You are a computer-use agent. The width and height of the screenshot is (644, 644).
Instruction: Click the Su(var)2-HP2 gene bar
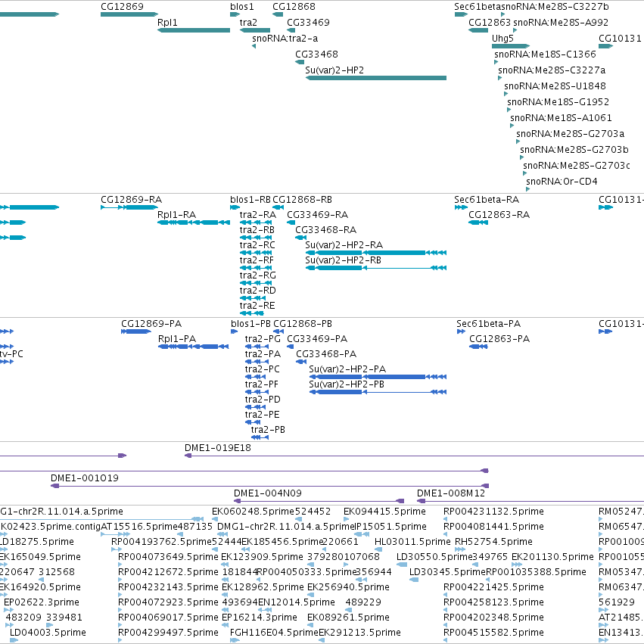point(376,78)
